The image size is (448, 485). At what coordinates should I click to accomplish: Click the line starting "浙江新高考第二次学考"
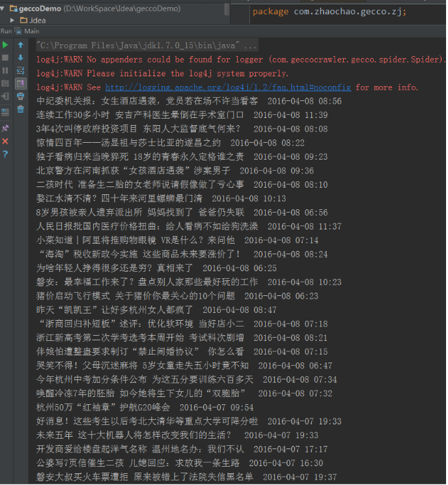click(182, 338)
